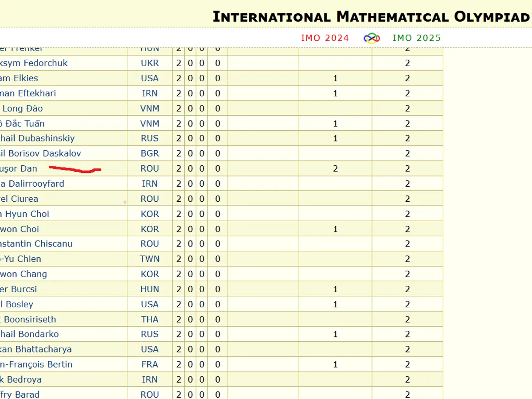Click the Boonsiriseth participant name
532x399 pixels.
28,319
